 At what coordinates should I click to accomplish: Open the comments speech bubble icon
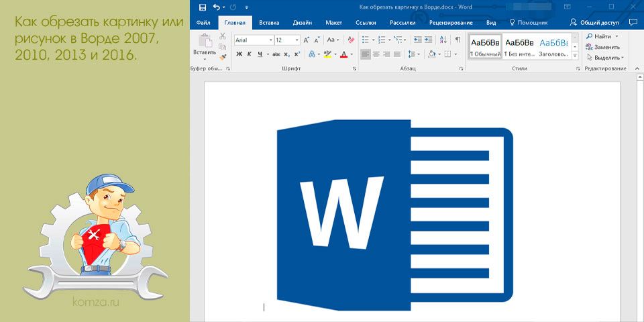633,22
